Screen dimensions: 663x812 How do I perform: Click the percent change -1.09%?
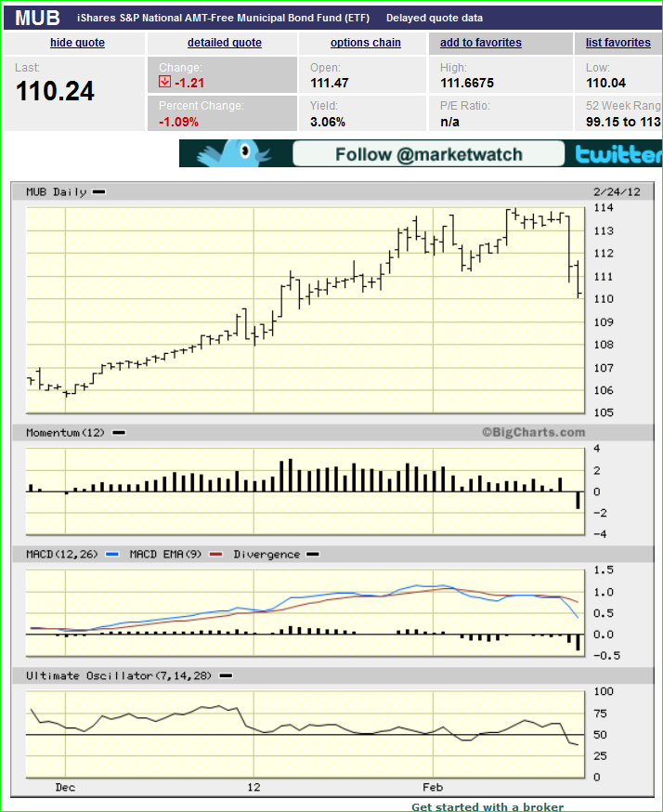pyautogui.click(x=178, y=123)
